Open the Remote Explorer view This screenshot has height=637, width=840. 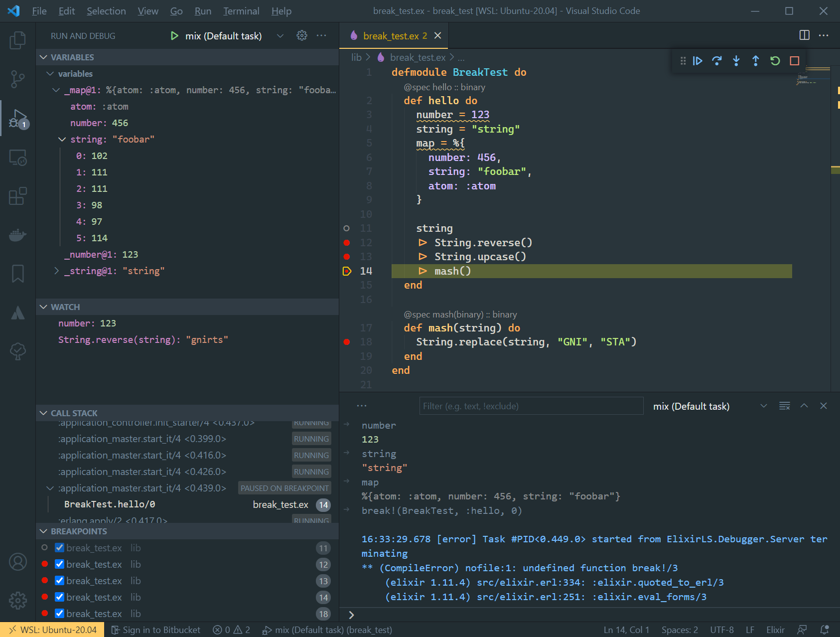coord(18,158)
